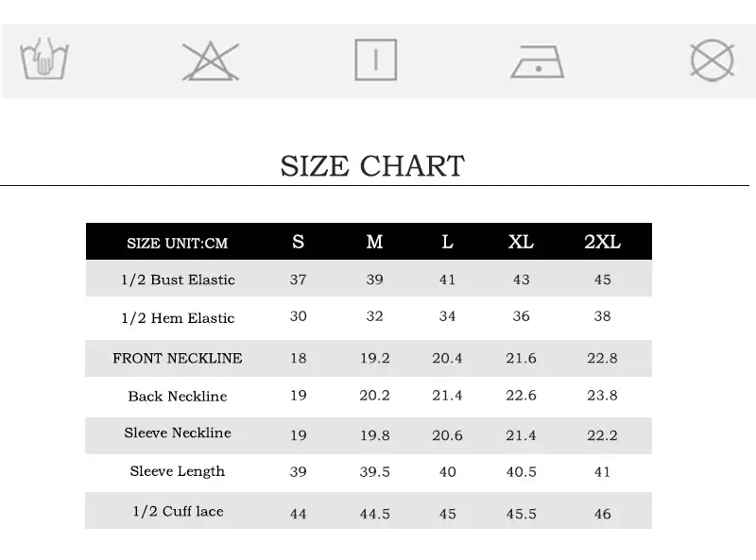Click the Back Neckline row label
Image resolution: width=756 pixels, height=560 pixels.
178,396
